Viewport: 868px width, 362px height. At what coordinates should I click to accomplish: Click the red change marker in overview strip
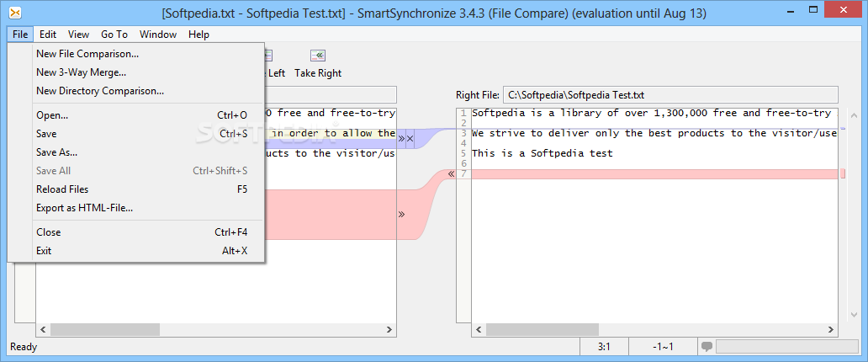[x=843, y=174]
